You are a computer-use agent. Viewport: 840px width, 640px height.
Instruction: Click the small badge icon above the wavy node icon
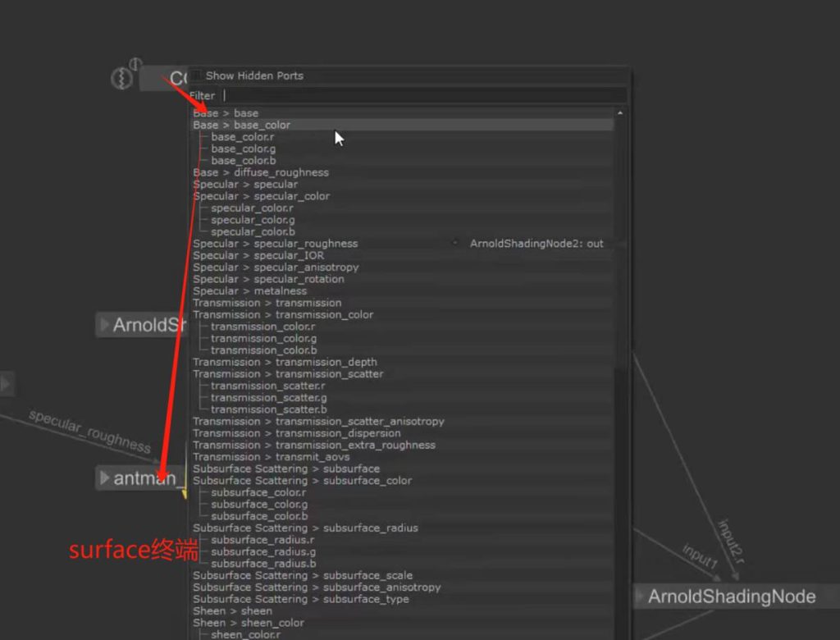pyautogui.click(x=135, y=64)
